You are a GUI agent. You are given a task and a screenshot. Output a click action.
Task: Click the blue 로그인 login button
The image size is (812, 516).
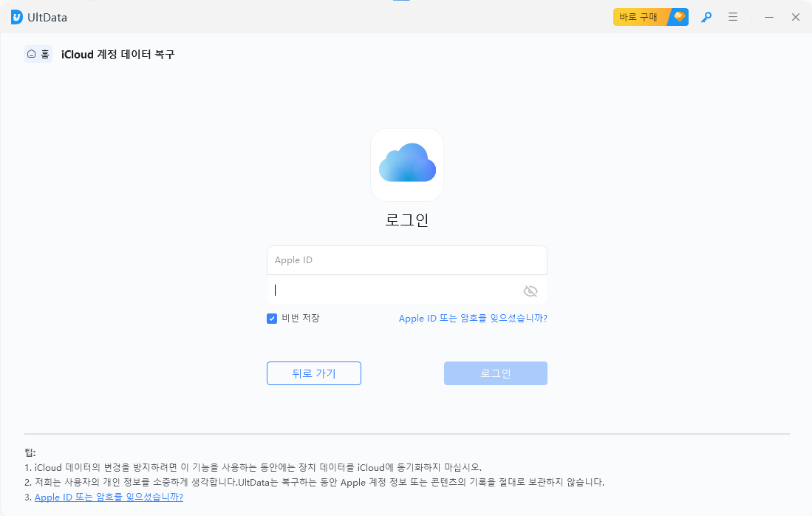click(x=496, y=373)
